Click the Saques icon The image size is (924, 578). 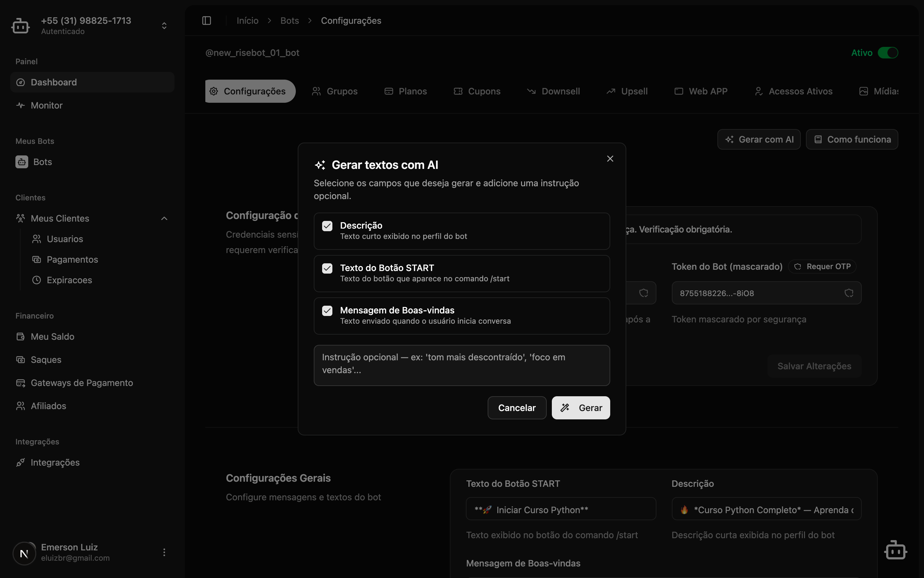tap(21, 360)
